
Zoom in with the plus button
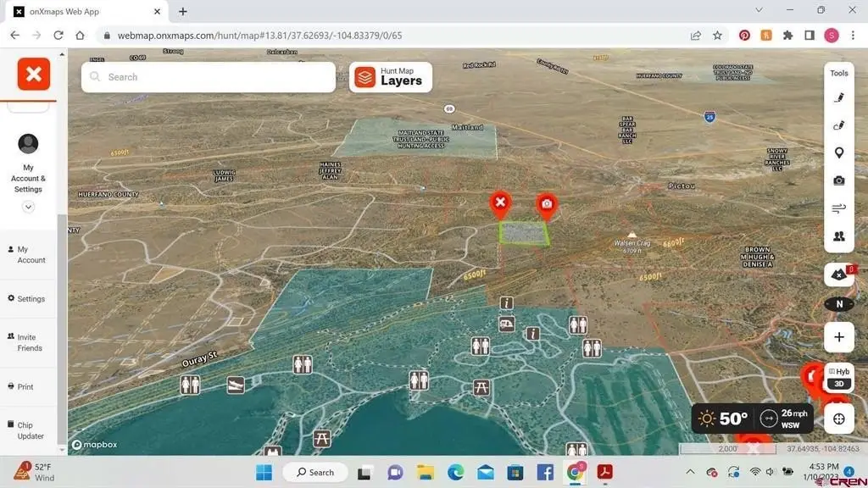839,337
